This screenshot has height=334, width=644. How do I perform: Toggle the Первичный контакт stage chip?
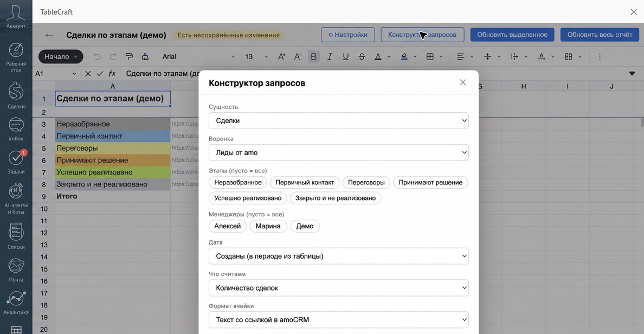(x=305, y=182)
